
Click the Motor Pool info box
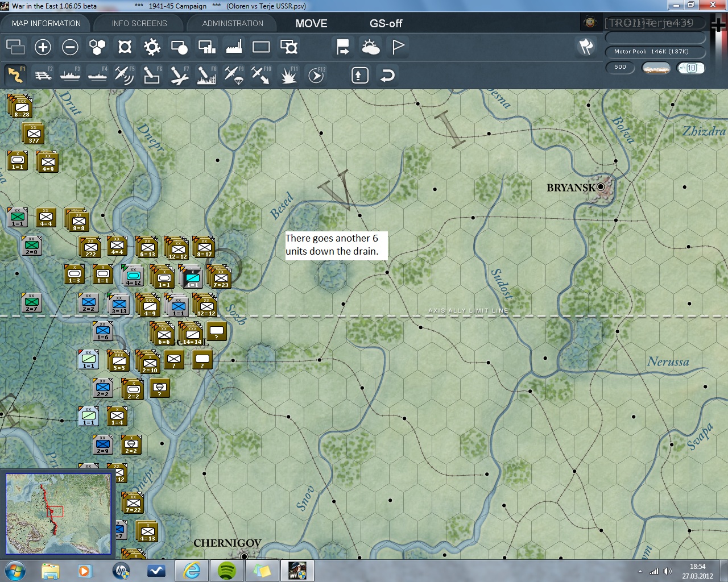(x=655, y=52)
